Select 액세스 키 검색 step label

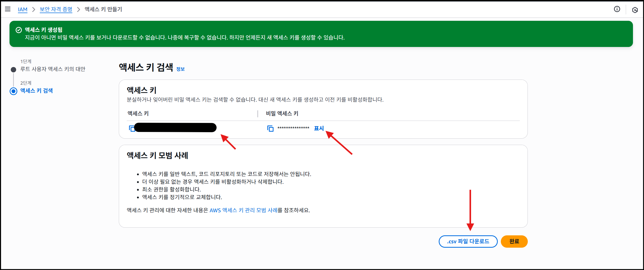[x=36, y=91]
